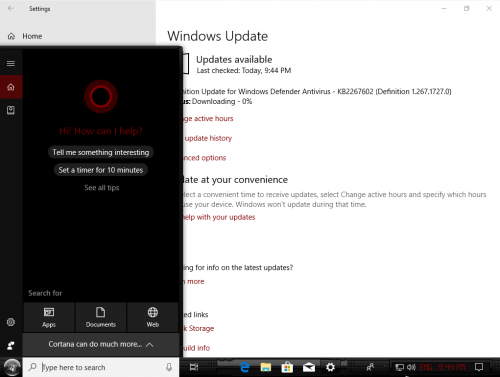Image resolution: width=500 pixels, height=377 pixels.
Task: Click Windows Defender Antivirus KB2267602 update text
Action: pyautogui.click(x=317, y=92)
